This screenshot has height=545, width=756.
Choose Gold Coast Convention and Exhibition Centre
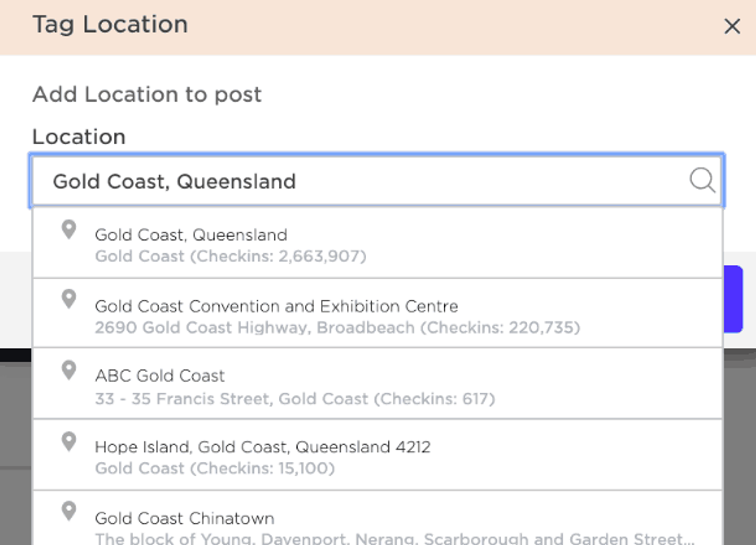[x=378, y=313]
